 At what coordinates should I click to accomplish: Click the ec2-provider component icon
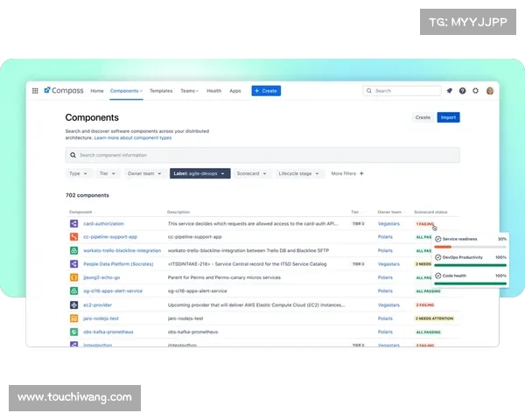click(x=74, y=304)
